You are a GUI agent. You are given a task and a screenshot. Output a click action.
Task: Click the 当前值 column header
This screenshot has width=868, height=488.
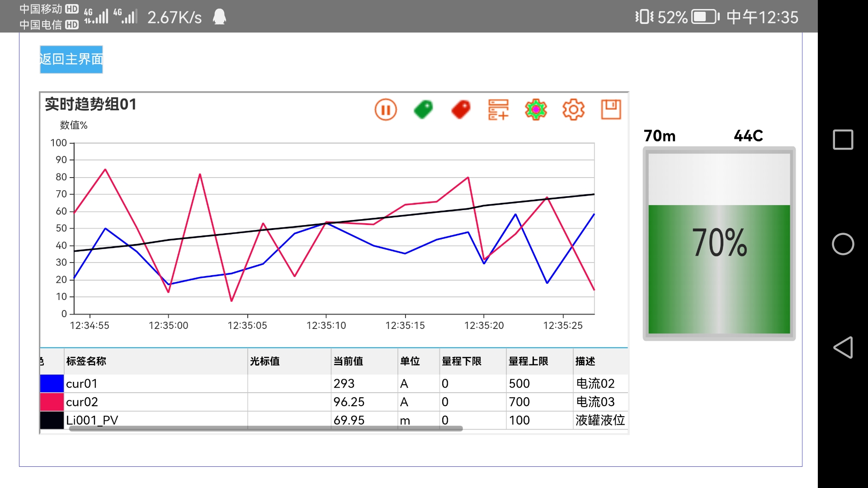(348, 361)
